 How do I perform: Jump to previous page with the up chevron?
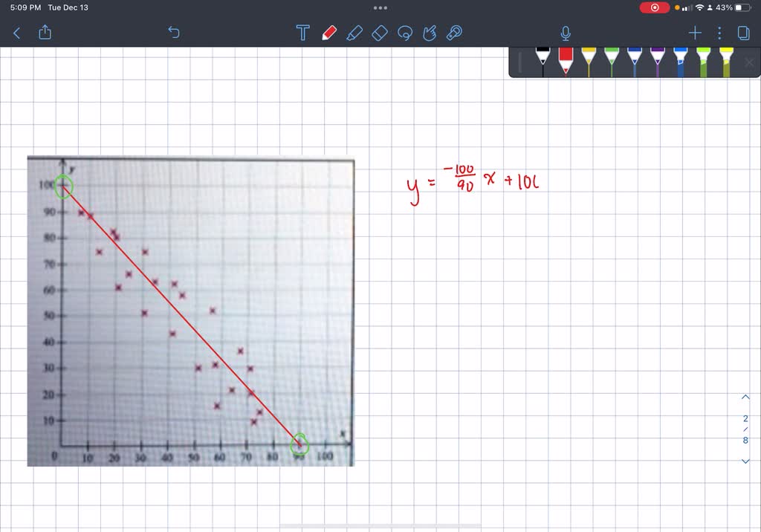[745, 397]
